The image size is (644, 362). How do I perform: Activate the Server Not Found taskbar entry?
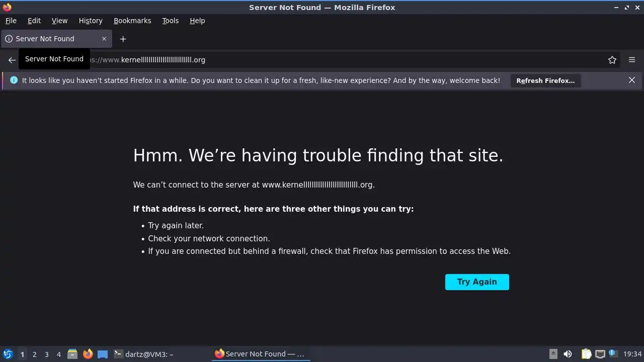pos(260,354)
